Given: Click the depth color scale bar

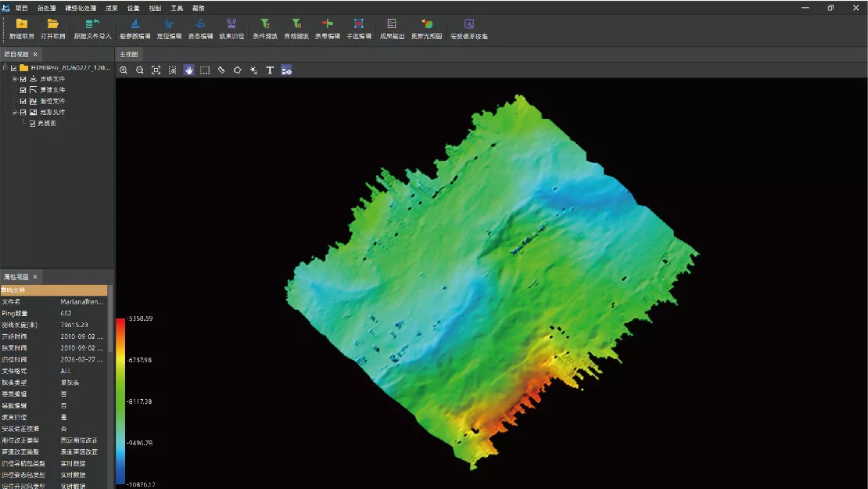Looking at the screenshot, I should click(x=120, y=401).
